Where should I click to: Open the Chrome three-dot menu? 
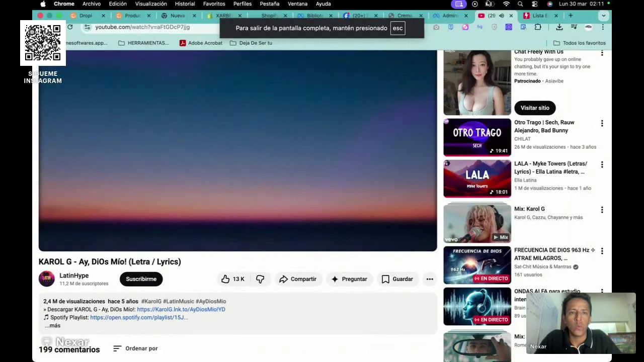pyautogui.click(x=603, y=27)
